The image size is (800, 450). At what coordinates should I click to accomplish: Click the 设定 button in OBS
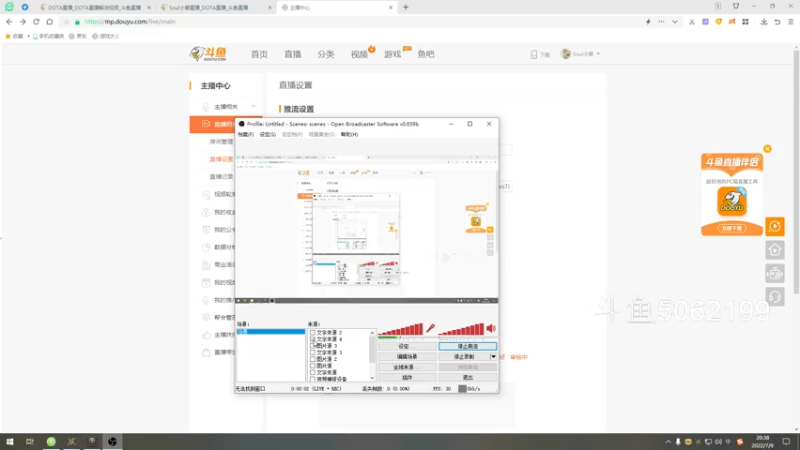(x=407, y=346)
